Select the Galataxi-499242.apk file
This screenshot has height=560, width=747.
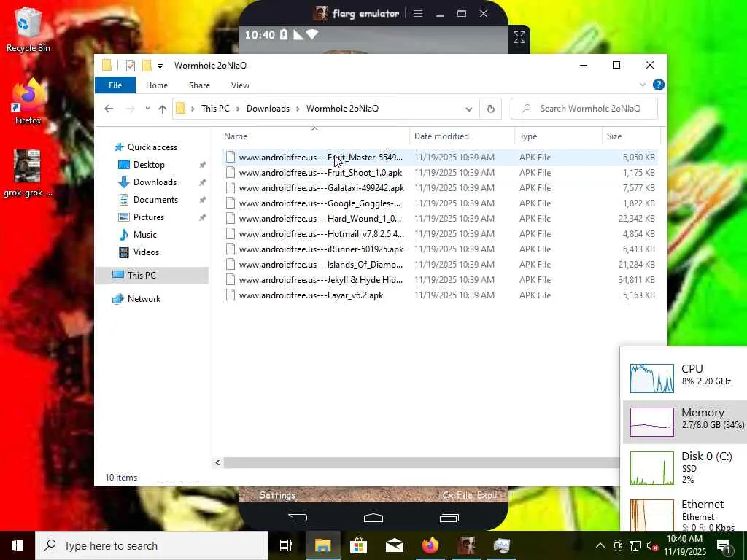[x=441, y=187]
